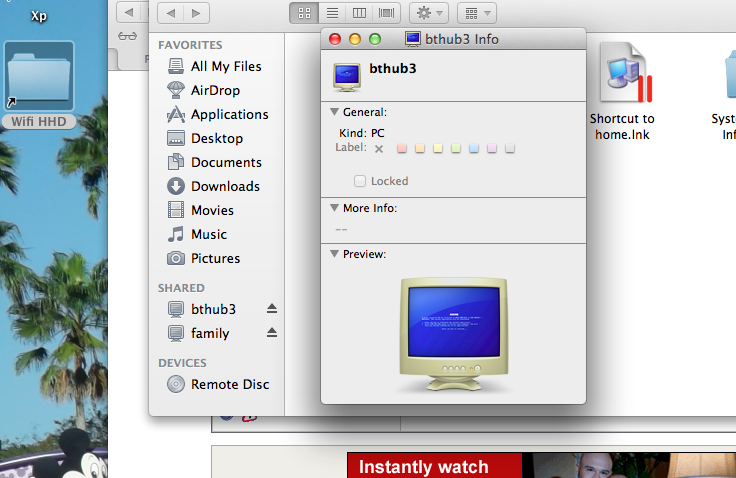Switch Finder to list view

(332, 13)
